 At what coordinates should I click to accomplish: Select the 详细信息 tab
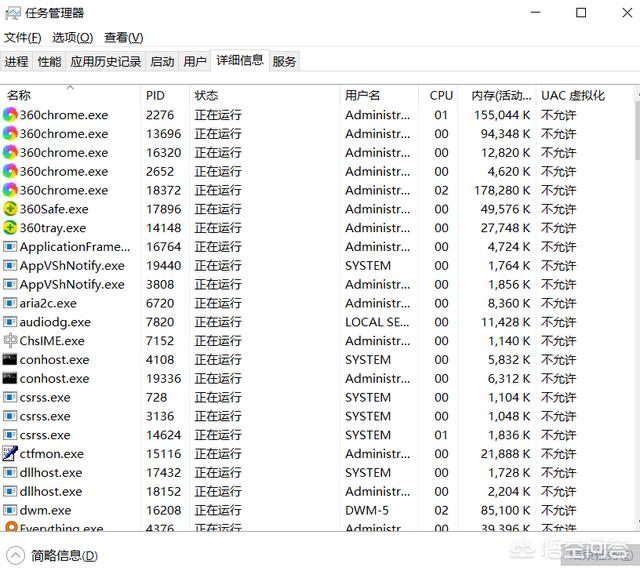tap(240, 60)
